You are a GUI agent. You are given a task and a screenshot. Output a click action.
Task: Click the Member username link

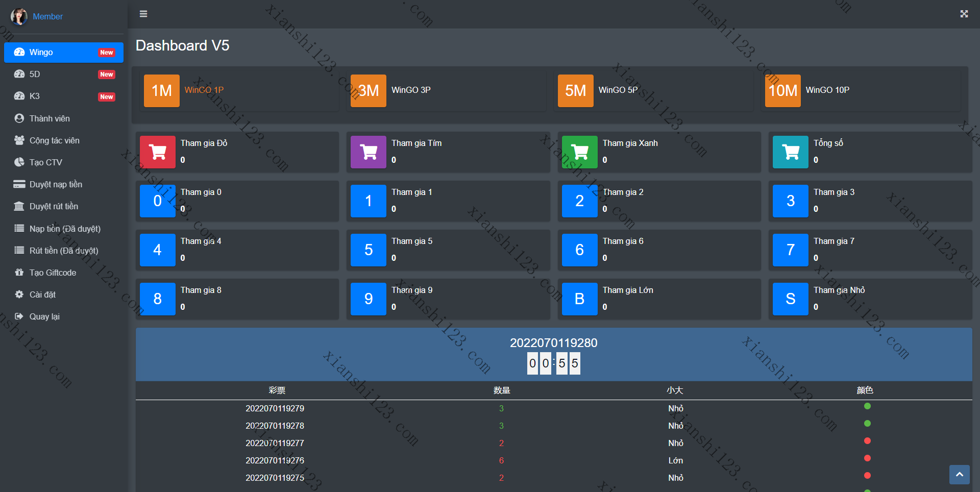click(x=47, y=16)
